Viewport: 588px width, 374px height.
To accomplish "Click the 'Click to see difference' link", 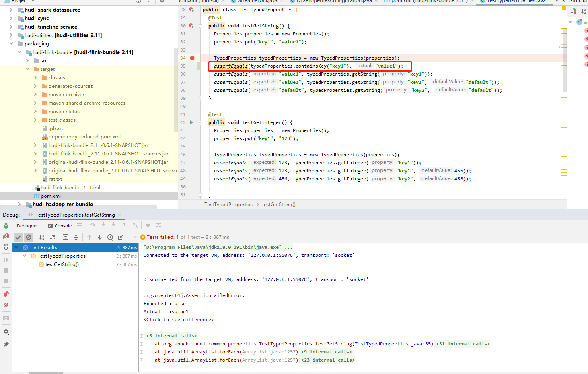I will click(179, 320).
